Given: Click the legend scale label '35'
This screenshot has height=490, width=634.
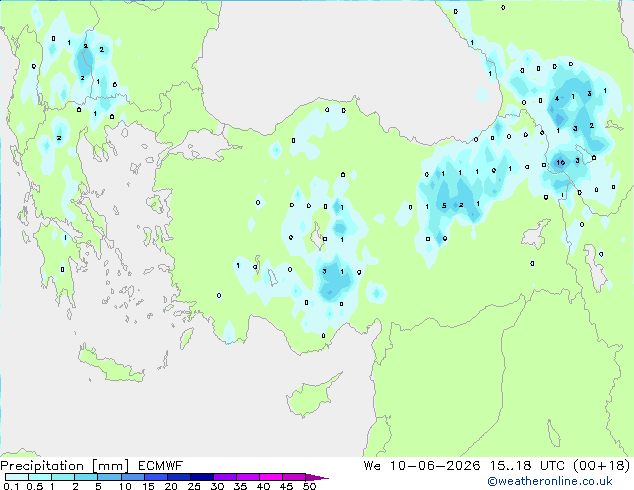Looking at the screenshot, I should tap(240, 486).
